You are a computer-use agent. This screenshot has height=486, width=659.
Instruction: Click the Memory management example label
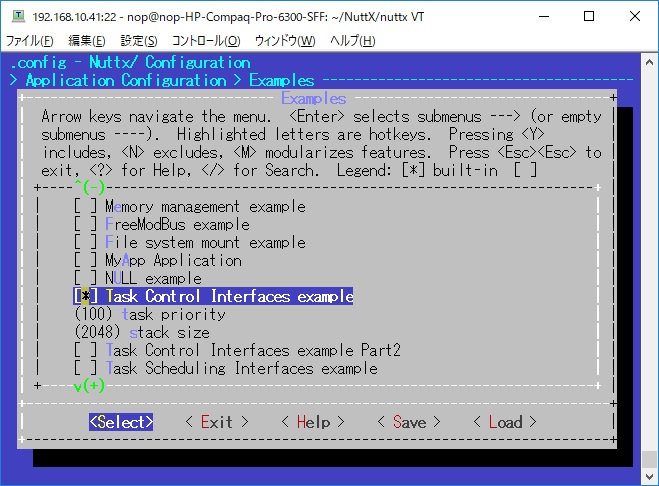click(x=206, y=206)
